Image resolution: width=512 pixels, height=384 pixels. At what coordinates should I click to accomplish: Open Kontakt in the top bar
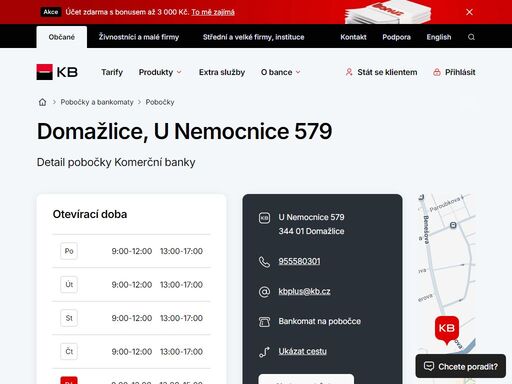(353, 37)
